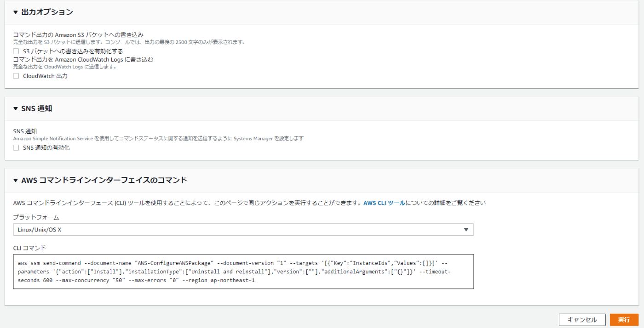Click the heading コマンド出力の Amazon S3 バケットへの書き込み
The width and height of the screenshot is (644, 328).
point(78,35)
